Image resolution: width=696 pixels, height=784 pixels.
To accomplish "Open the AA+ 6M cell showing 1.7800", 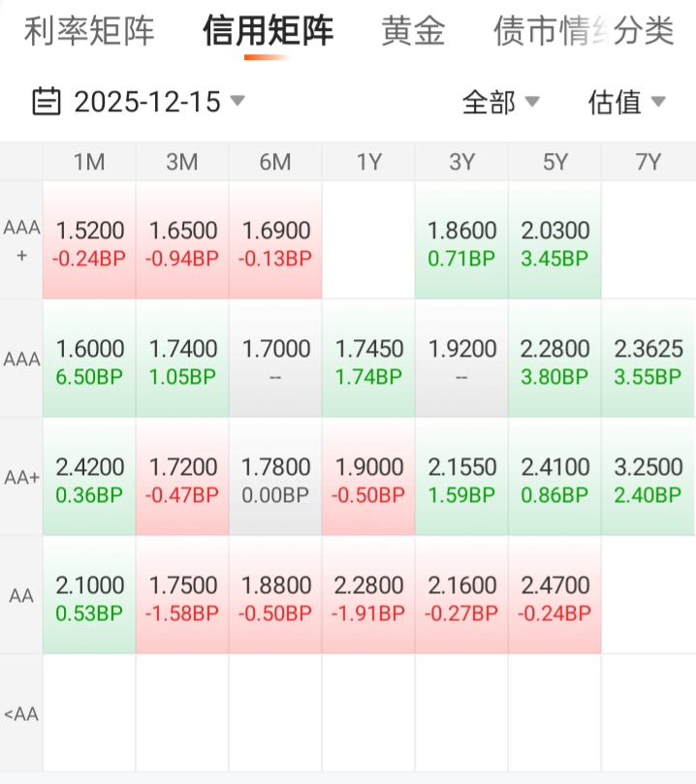I will [x=275, y=479].
